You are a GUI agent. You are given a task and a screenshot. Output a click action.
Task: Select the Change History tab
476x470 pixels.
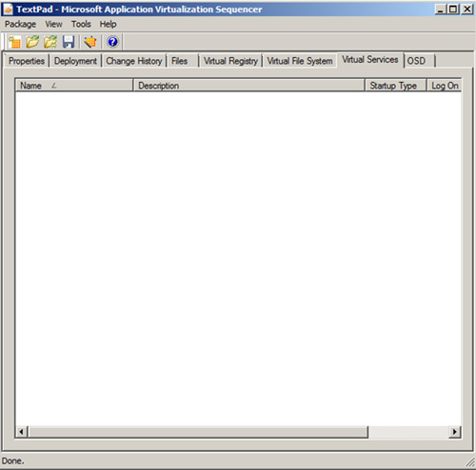tap(134, 61)
